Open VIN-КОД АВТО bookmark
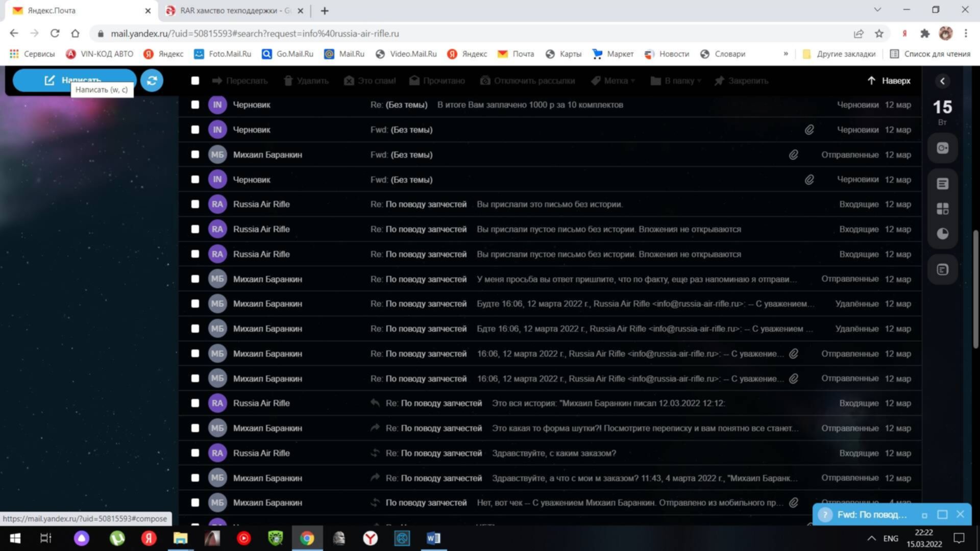This screenshot has width=980, height=551. pyautogui.click(x=100, y=54)
